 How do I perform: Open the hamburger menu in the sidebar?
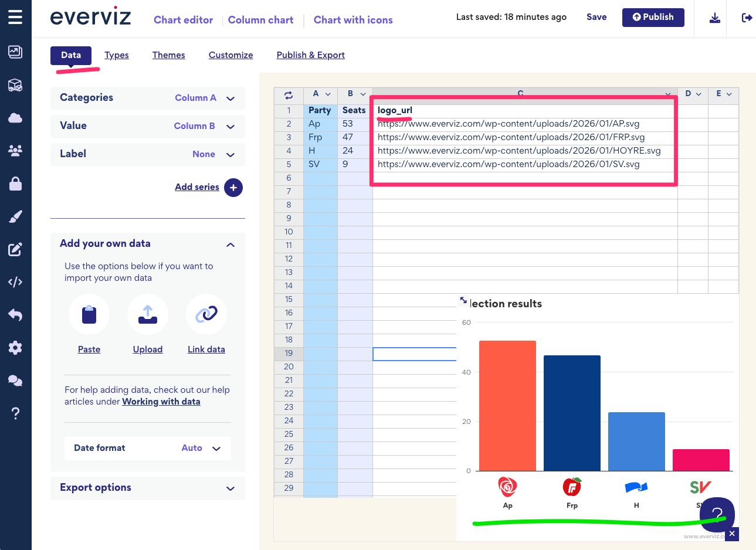(15, 16)
